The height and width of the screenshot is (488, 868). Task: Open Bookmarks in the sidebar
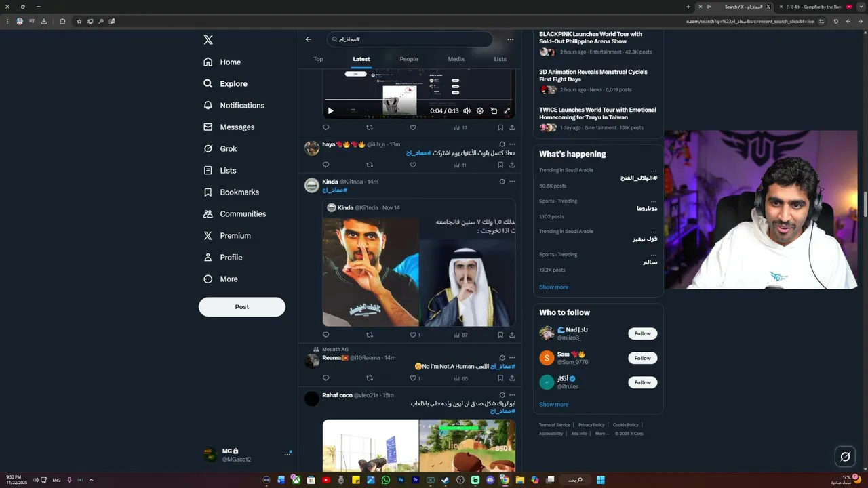(231, 192)
